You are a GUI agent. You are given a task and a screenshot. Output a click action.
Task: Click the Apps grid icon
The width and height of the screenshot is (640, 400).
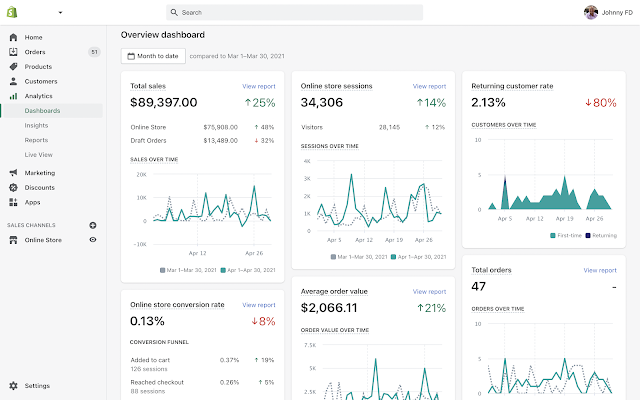point(13,202)
